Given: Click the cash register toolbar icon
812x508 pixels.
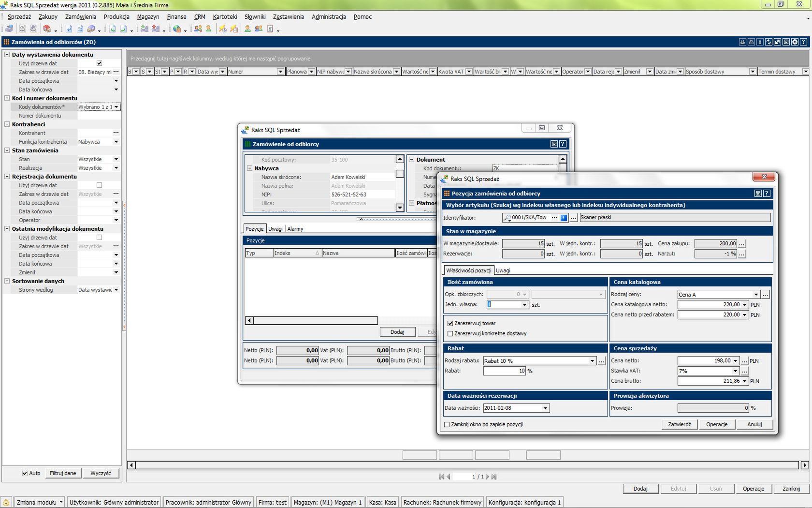Looking at the screenshot, I should point(9,29).
